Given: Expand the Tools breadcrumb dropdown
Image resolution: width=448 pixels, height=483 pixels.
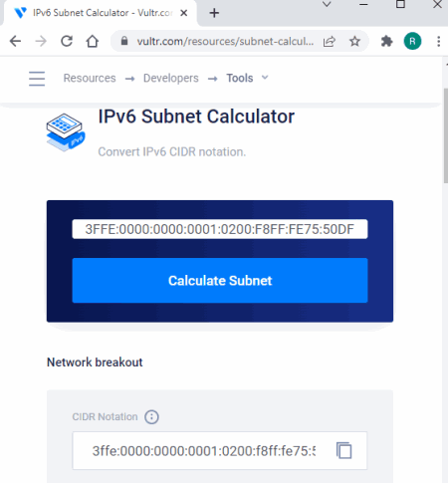Looking at the screenshot, I should (x=265, y=78).
